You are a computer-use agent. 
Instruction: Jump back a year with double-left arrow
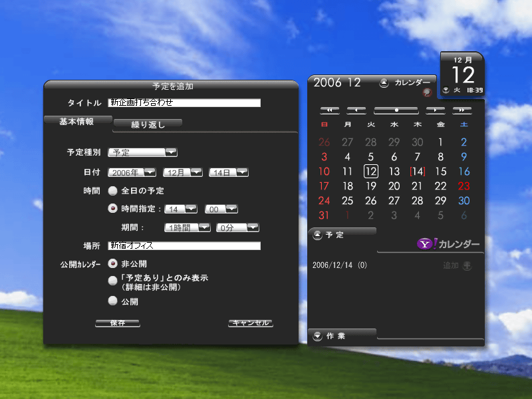click(329, 110)
